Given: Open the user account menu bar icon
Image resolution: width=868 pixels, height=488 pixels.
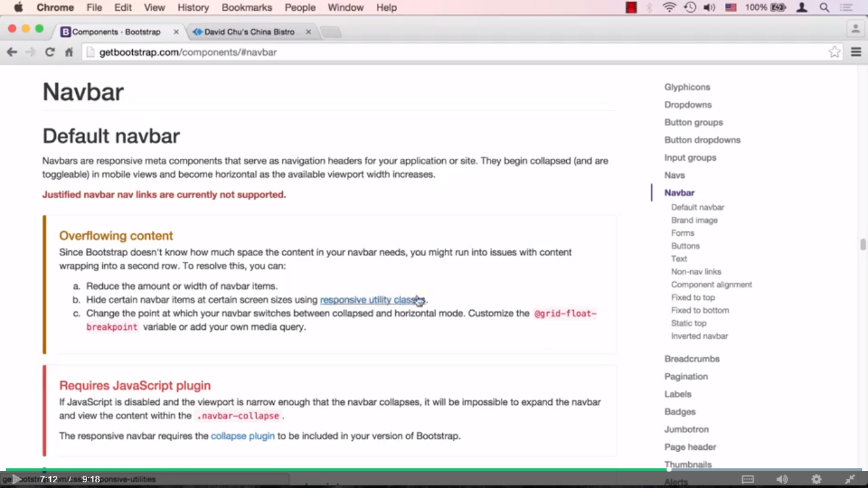Looking at the screenshot, I should pyautogui.click(x=802, y=8).
